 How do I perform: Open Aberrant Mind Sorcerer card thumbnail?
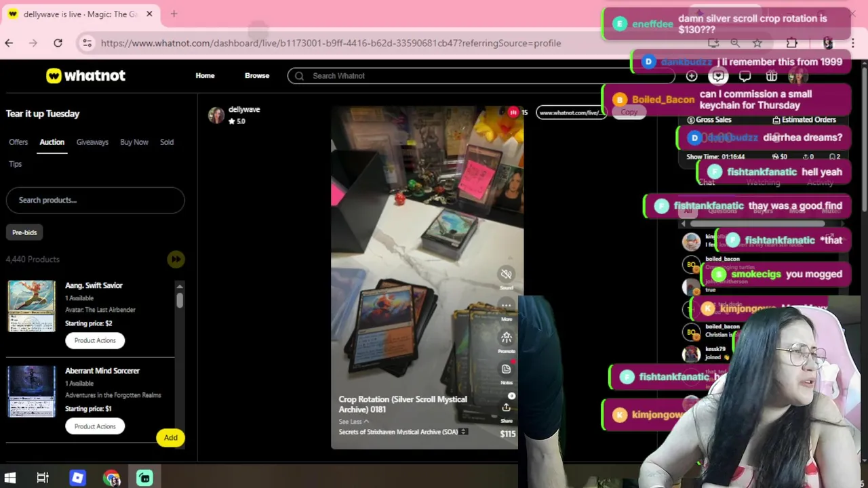click(31, 391)
